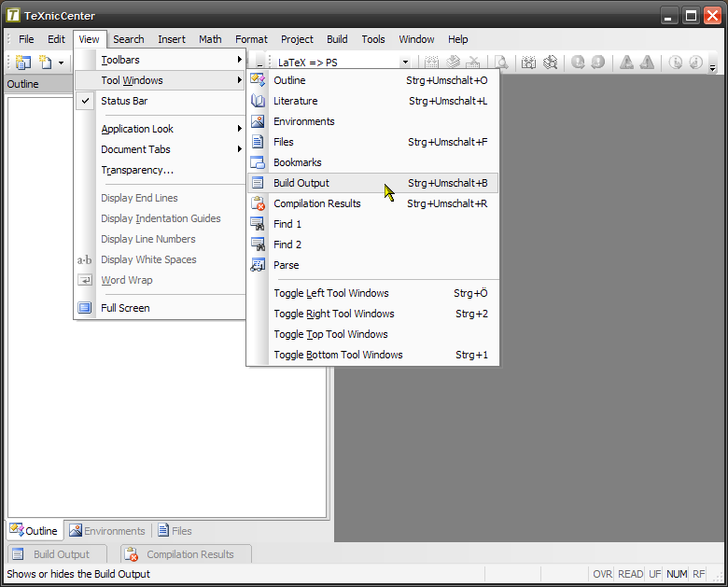Select Parse in Tool Windows submenu

coord(372,265)
